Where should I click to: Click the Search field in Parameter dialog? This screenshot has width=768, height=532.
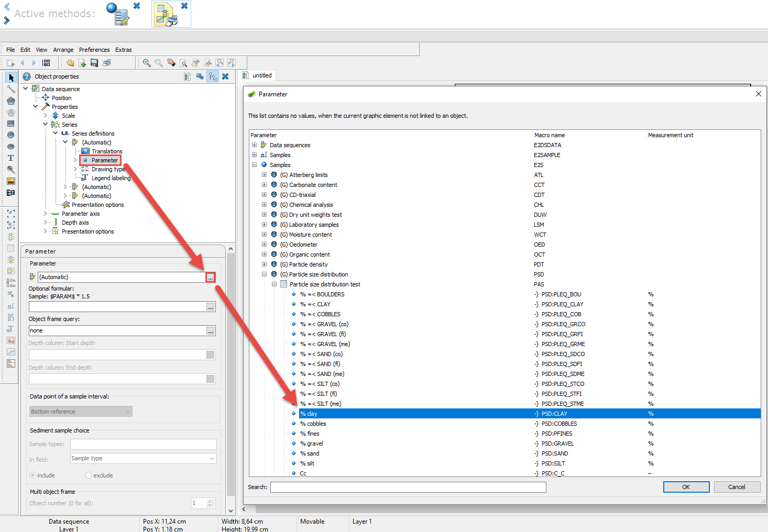[408, 487]
